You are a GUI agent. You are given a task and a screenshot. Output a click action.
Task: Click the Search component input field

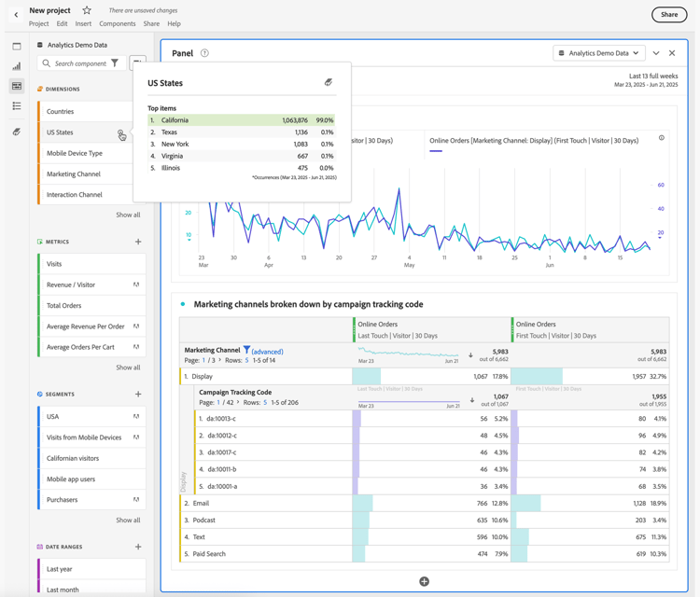(x=80, y=63)
